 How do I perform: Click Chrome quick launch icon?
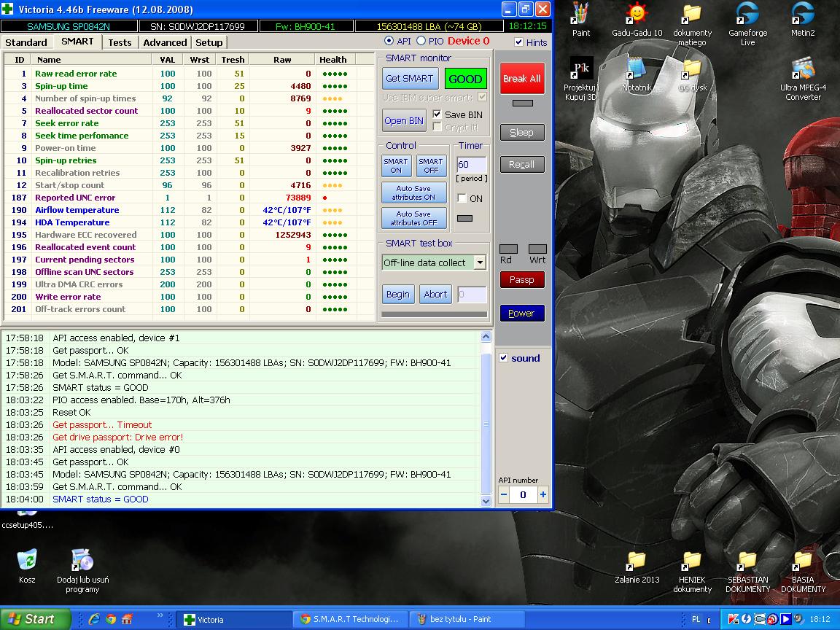[x=111, y=619]
